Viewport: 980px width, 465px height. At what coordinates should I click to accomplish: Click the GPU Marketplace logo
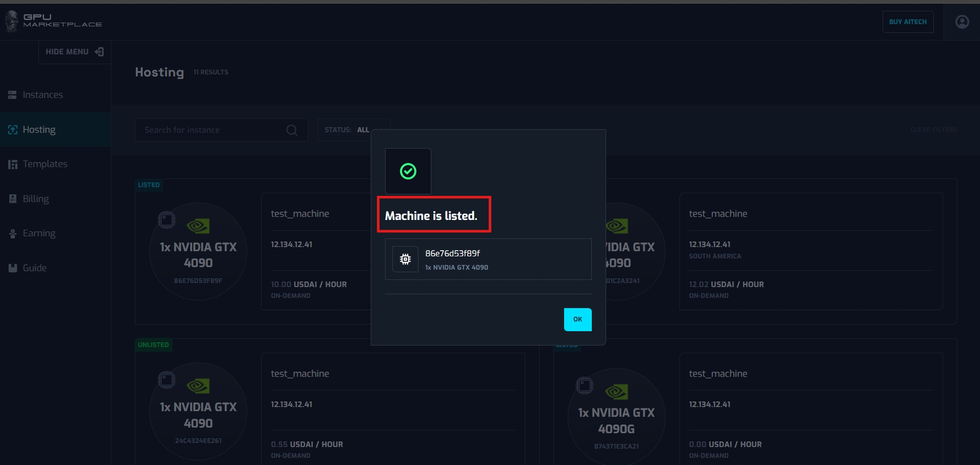tap(54, 21)
